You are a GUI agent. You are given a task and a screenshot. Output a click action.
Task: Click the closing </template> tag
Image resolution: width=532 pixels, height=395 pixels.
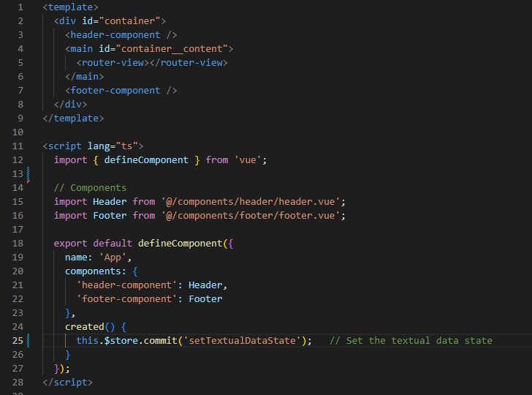point(73,118)
